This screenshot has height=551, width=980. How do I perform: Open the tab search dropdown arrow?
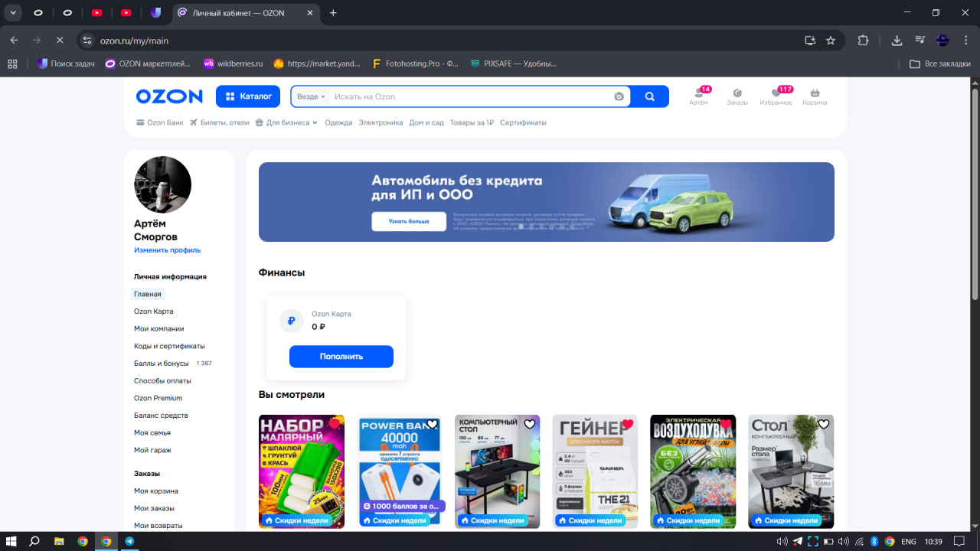(x=14, y=12)
